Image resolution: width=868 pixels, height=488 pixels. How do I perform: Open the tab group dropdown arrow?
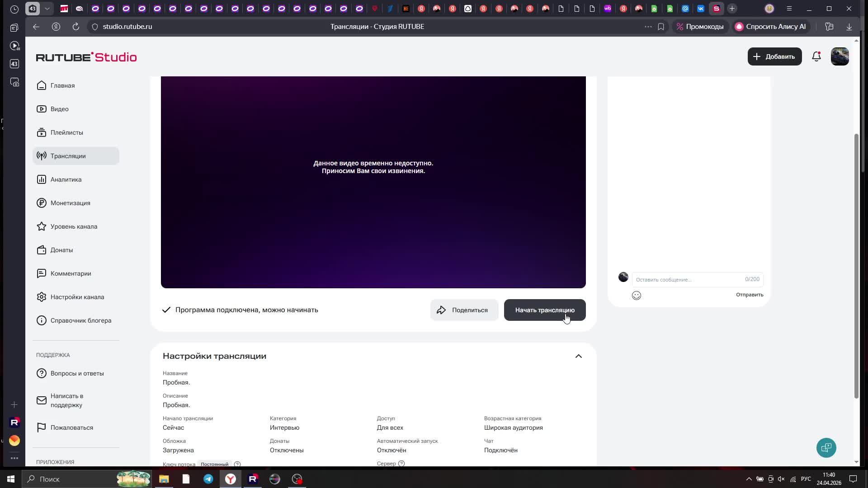(47, 9)
